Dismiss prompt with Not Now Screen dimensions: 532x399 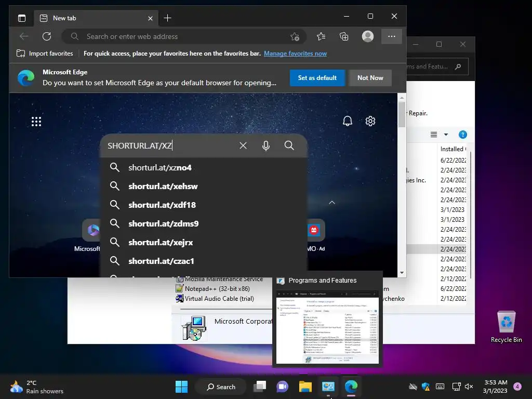(x=370, y=78)
